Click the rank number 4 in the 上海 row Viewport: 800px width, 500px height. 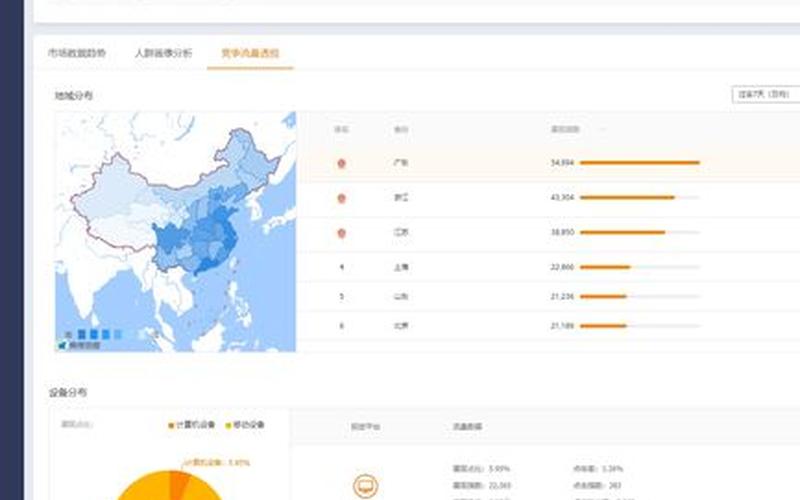pyautogui.click(x=341, y=267)
